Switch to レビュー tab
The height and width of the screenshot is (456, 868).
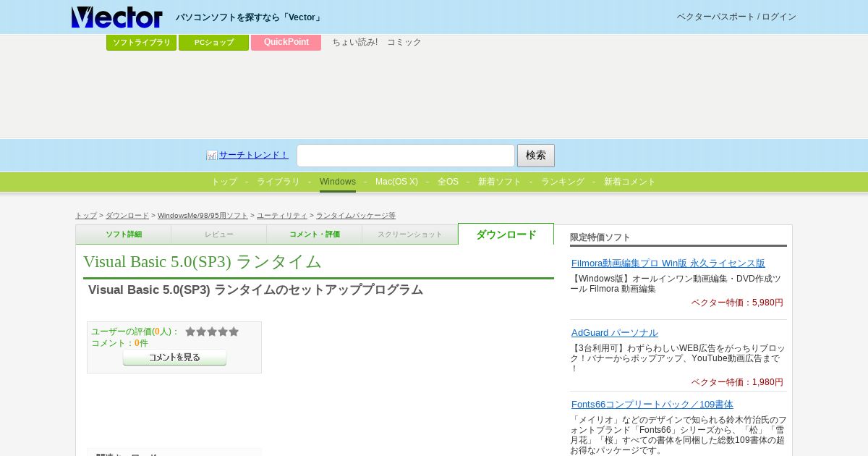tap(219, 235)
